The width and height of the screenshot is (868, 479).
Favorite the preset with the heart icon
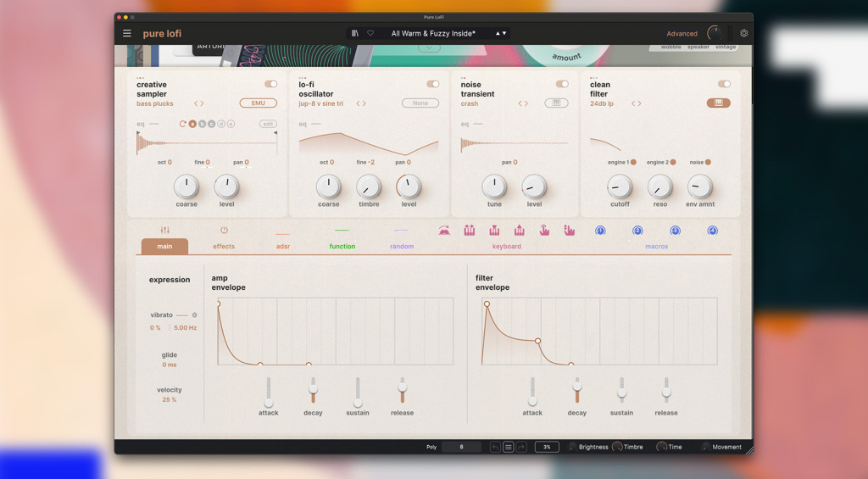370,33
